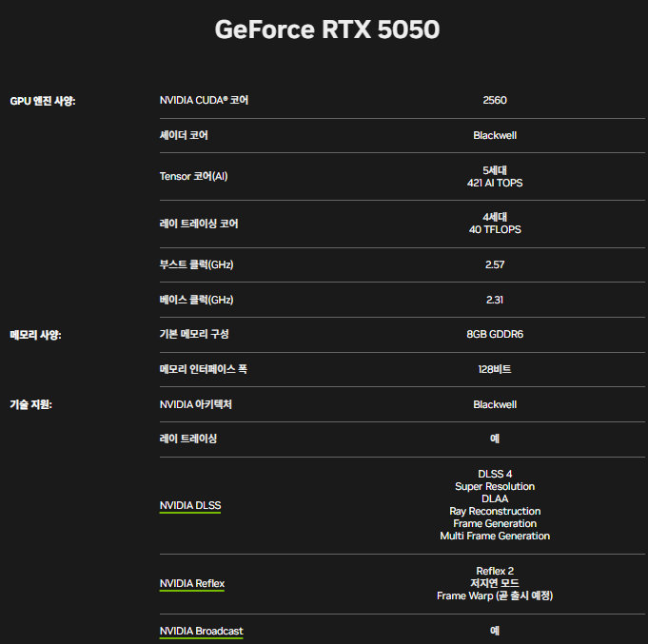
Task: Click the '421 AI TOPS' value
Action: 495,183
